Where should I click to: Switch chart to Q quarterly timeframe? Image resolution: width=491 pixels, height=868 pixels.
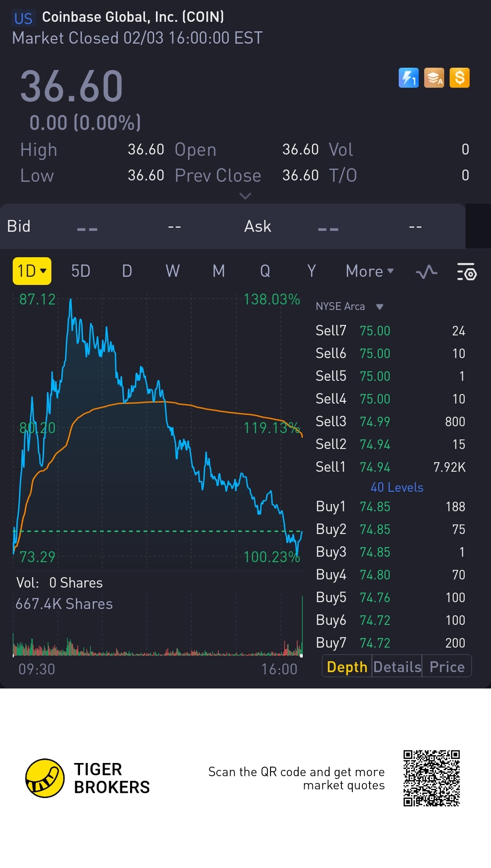[x=265, y=271]
